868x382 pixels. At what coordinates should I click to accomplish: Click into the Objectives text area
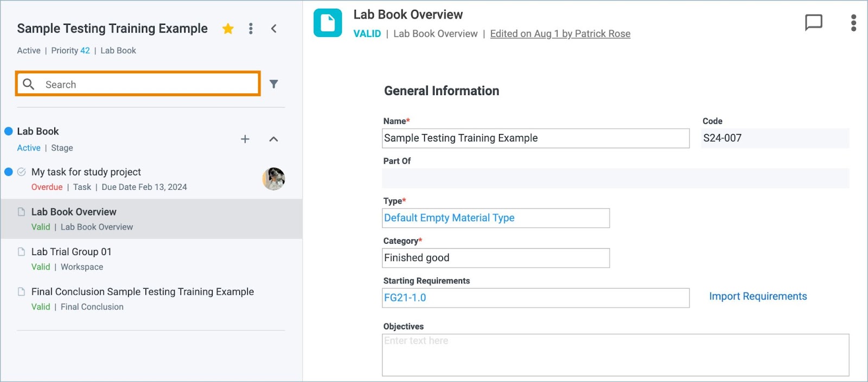[x=616, y=355]
